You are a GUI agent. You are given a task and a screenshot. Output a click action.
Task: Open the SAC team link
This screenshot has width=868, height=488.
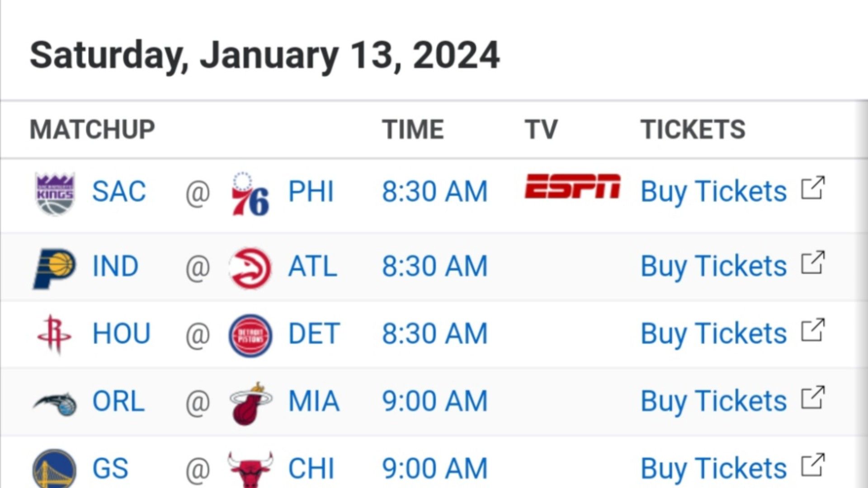[119, 191]
